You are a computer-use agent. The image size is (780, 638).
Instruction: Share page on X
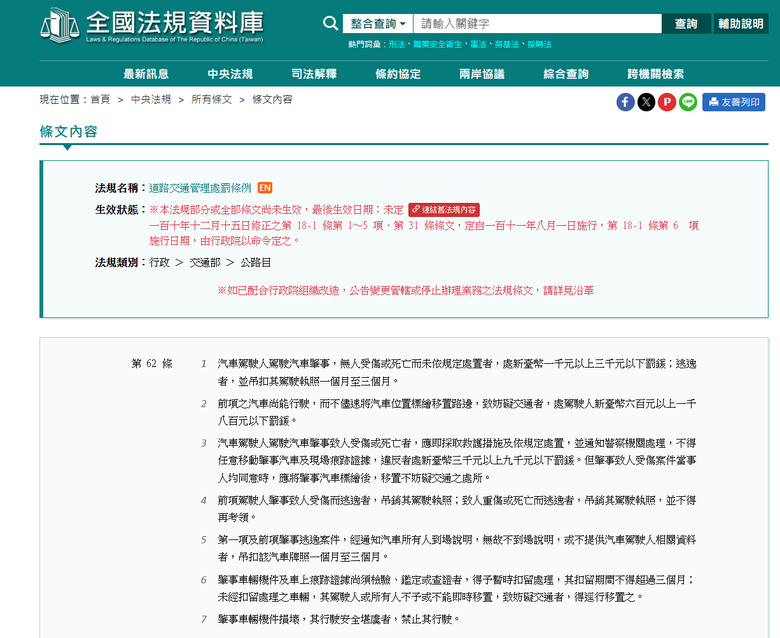pyautogui.click(x=646, y=102)
